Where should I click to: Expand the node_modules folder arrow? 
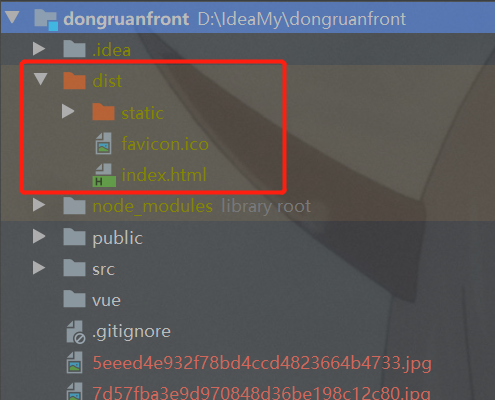click(x=39, y=205)
